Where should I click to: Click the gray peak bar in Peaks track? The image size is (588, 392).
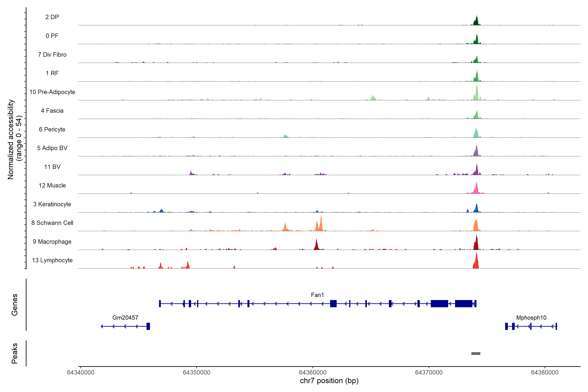pyautogui.click(x=476, y=353)
